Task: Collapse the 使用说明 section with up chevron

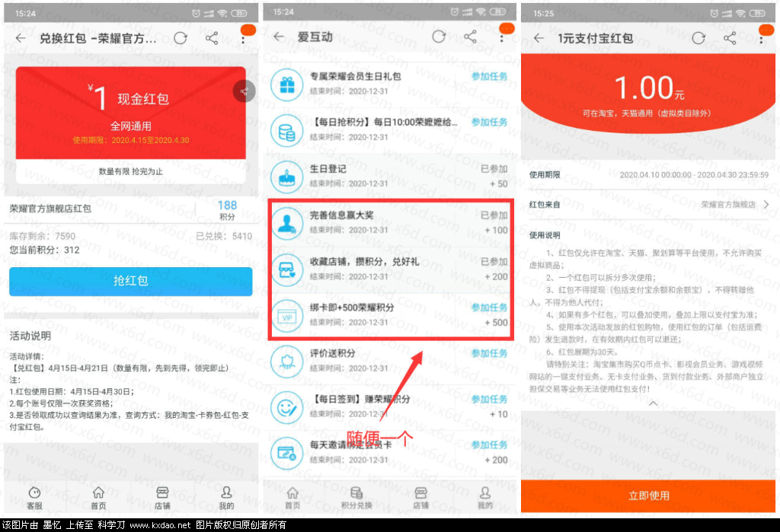Action: [653, 403]
